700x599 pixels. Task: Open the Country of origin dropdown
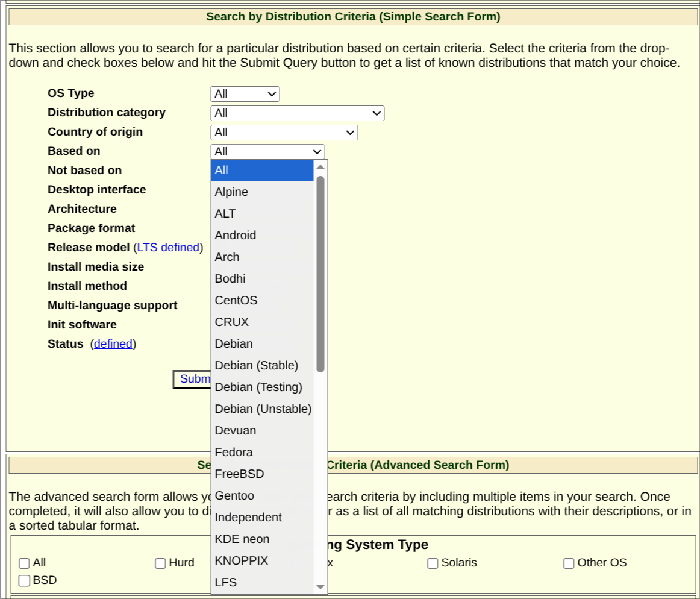tap(284, 132)
